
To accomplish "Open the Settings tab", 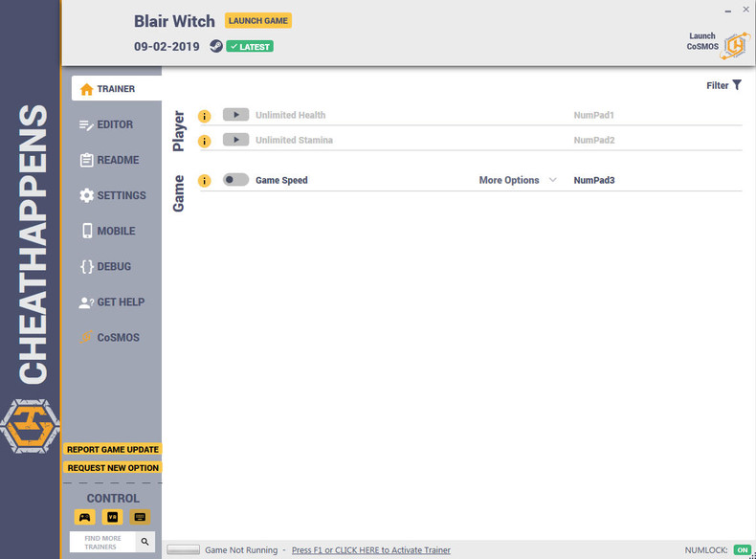I will [112, 195].
